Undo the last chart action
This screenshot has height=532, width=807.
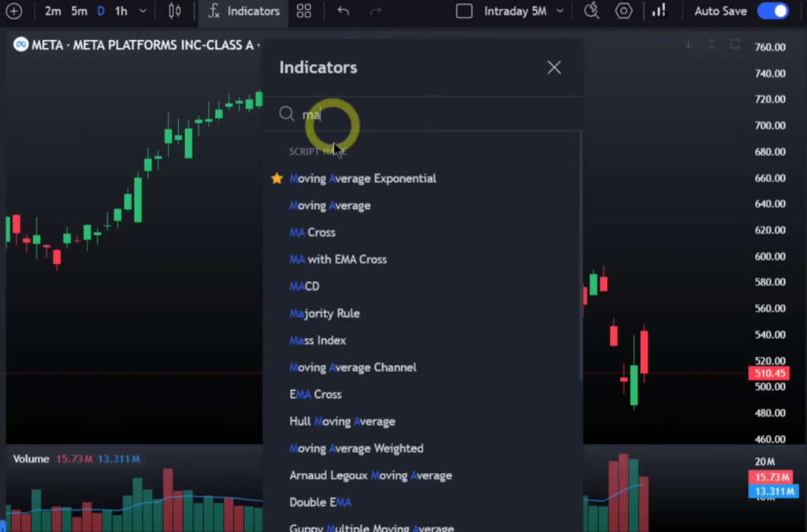343,11
